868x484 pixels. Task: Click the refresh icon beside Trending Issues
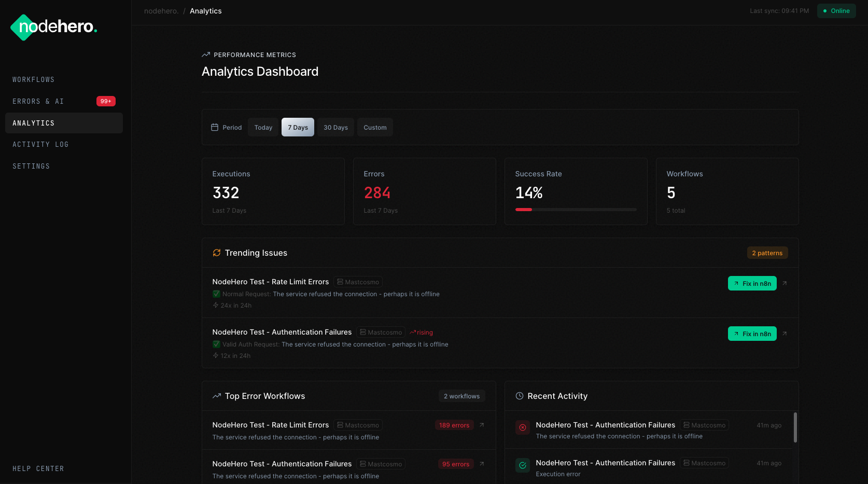coord(216,253)
